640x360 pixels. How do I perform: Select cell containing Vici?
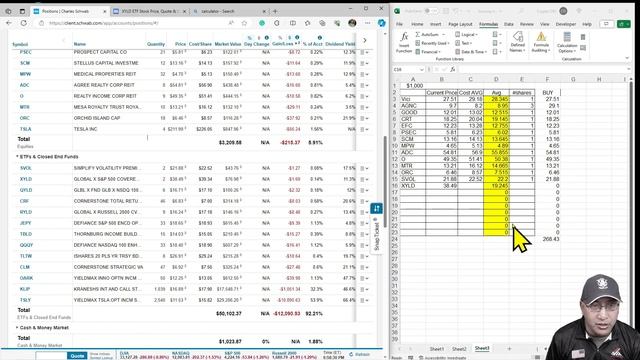(x=413, y=99)
